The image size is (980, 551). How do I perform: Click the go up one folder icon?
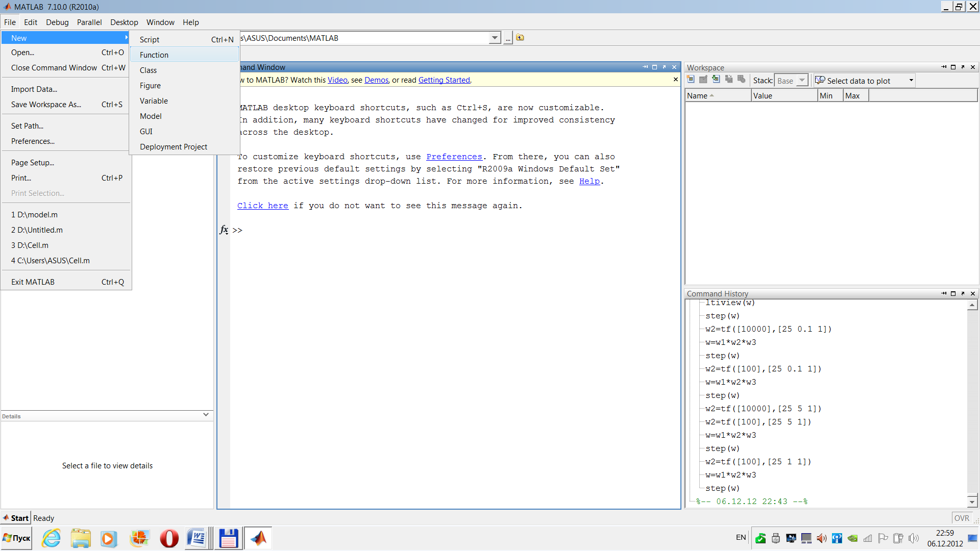520,38
